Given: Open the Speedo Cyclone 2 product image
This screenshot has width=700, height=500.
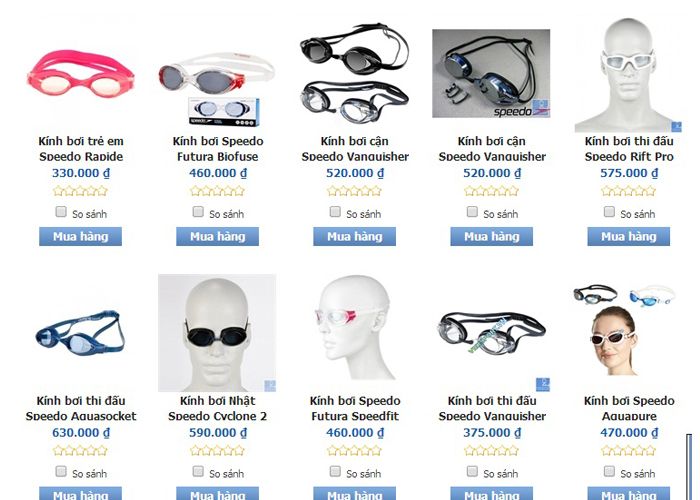Looking at the screenshot, I should pos(217,333).
